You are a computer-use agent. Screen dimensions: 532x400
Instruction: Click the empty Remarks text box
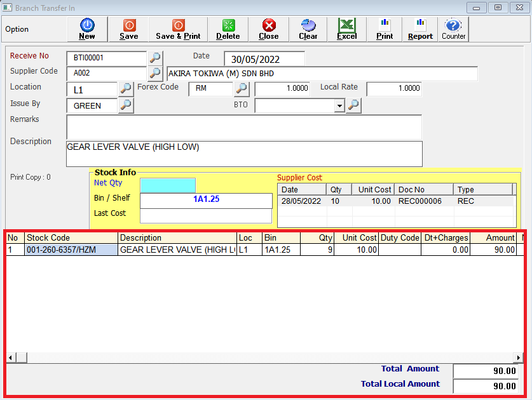(244, 127)
